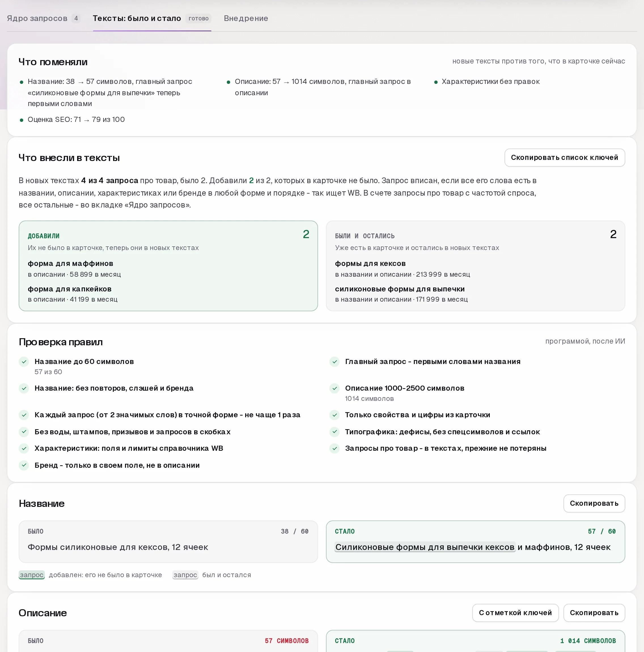Click the green «1 014 СИМВОЛОВ» description counter
644x652 pixels.
(x=588, y=641)
